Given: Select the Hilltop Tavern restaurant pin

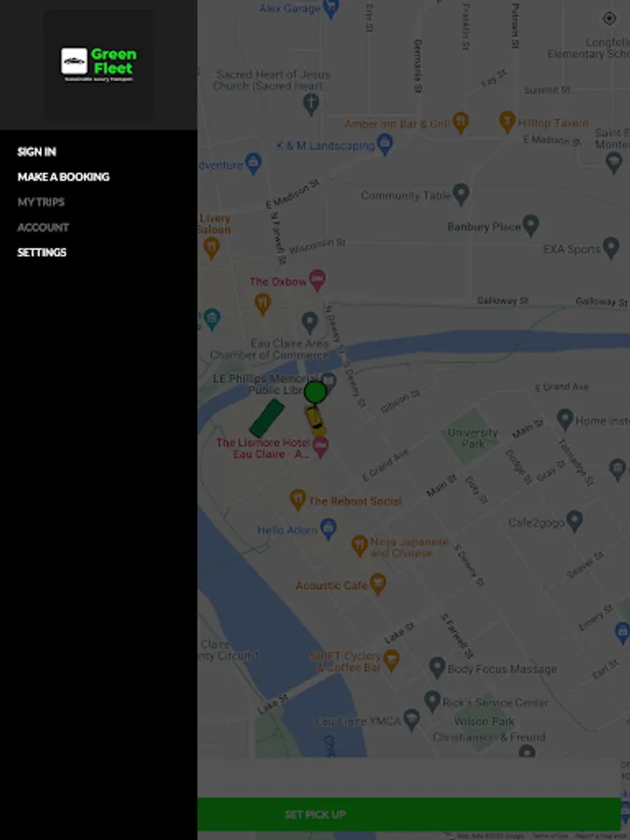Looking at the screenshot, I should (508, 121).
